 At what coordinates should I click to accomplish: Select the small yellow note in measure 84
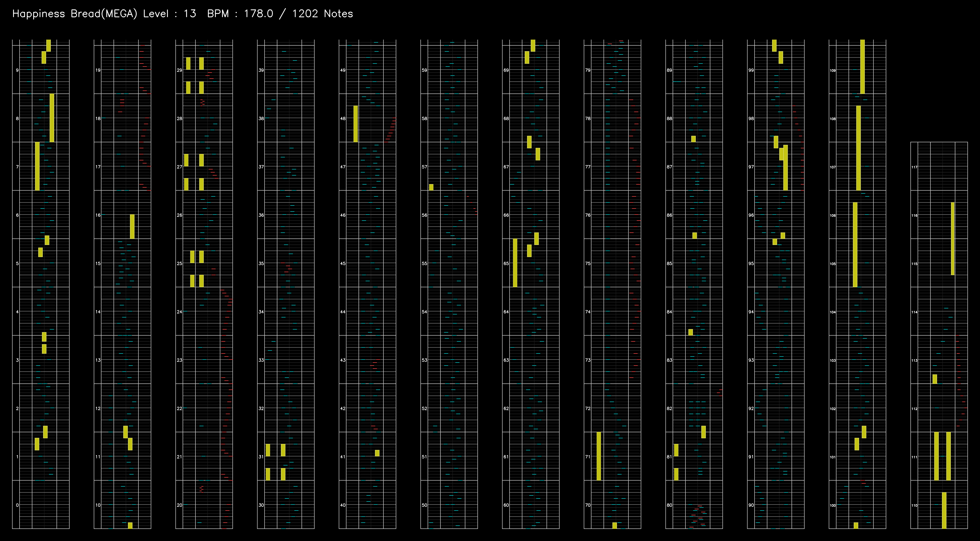[691, 332]
